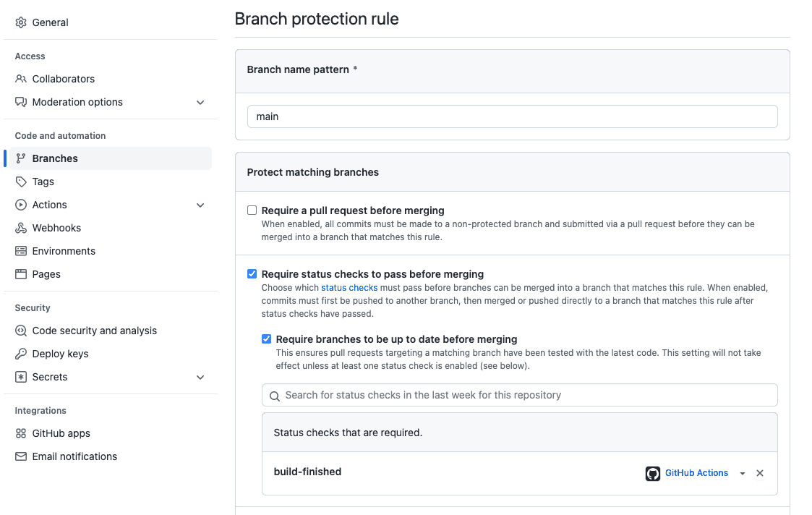812x515 pixels.
Task: Open Code security and analysis
Action: pos(94,331)
